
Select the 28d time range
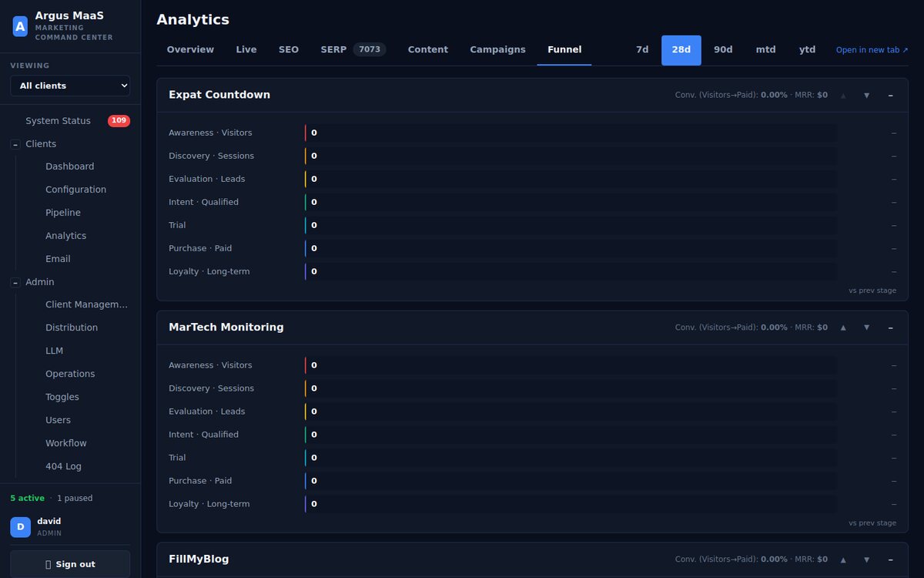click(681, 50)
